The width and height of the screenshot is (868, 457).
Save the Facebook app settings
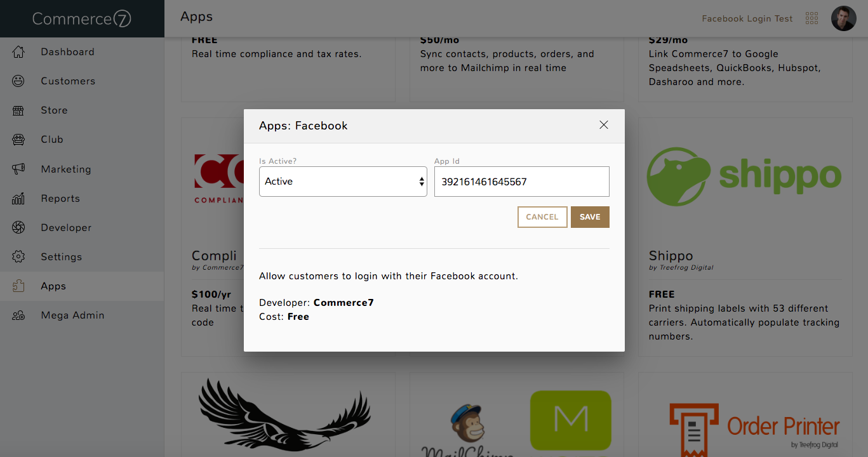(590, 217)
